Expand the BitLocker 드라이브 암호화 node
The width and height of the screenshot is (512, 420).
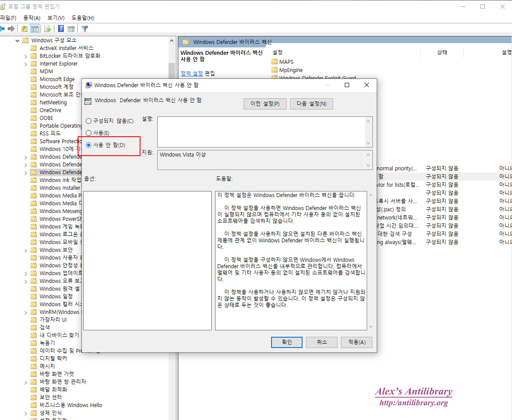25,56
